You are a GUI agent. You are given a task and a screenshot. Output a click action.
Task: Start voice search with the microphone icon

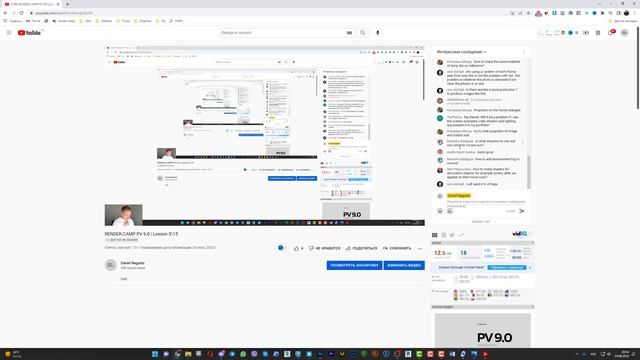[378, 33]
